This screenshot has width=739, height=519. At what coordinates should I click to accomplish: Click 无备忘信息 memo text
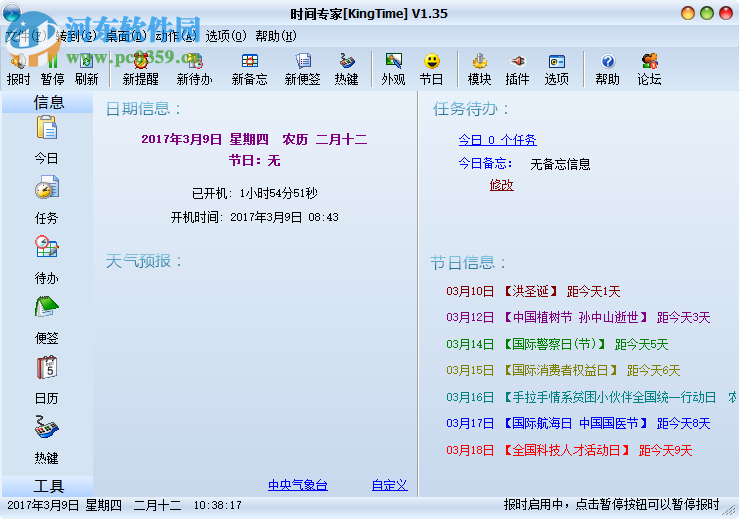pos(560,164)
